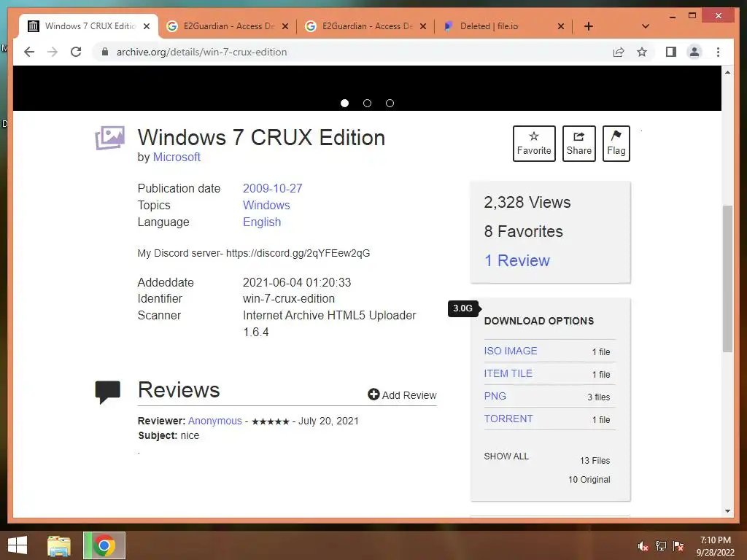Viewport: 747px width, 560px height.
Task: Click the Favorite star button
Action: click(x=534, y=144)
